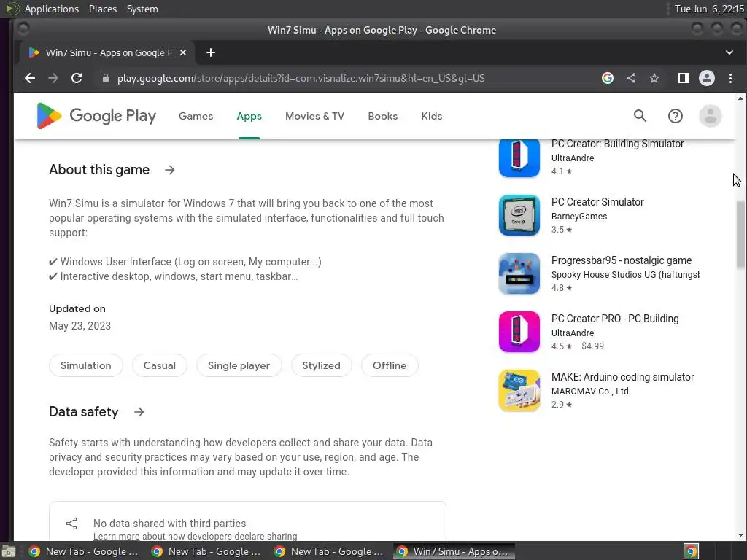This screenshot has width=747, height=560.
Task: Click the scrollbar up arrow
Action: (x=740, y=98)
